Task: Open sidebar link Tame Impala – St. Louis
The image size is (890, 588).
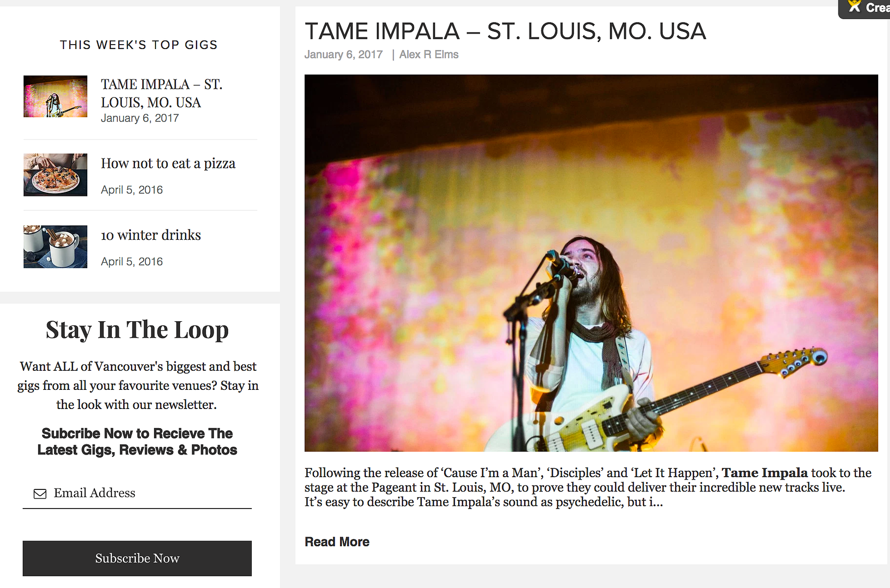Action: 162,93
